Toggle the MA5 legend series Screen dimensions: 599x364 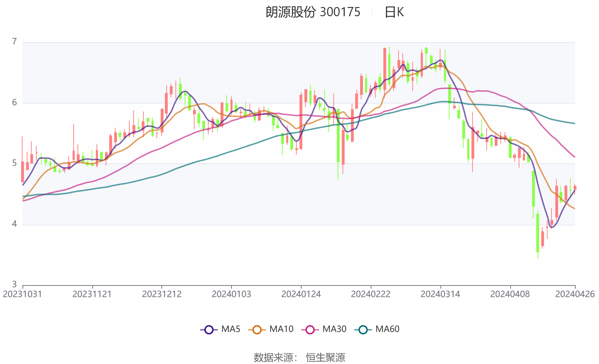point(220,330)
